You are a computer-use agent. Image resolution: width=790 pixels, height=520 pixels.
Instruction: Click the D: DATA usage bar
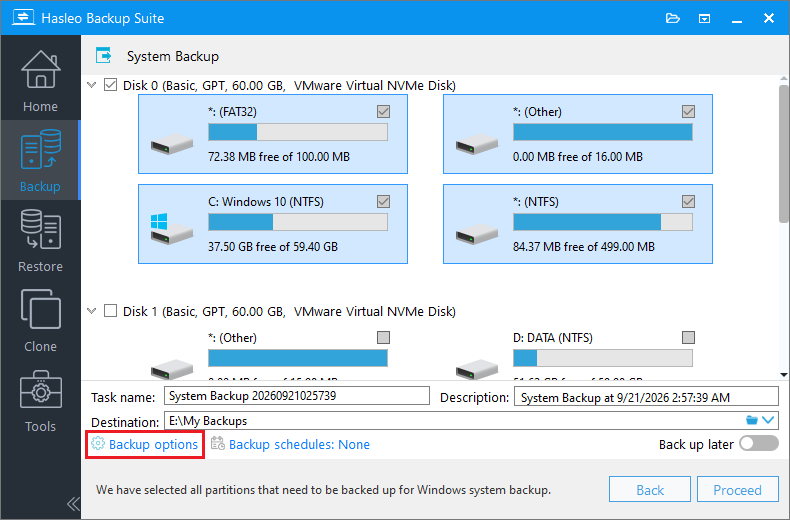(x=603, y=358)
